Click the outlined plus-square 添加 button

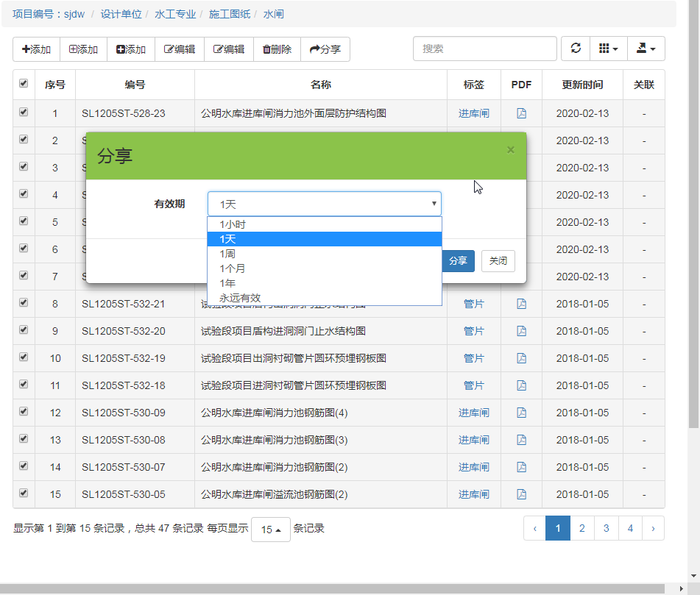point(83,49)
